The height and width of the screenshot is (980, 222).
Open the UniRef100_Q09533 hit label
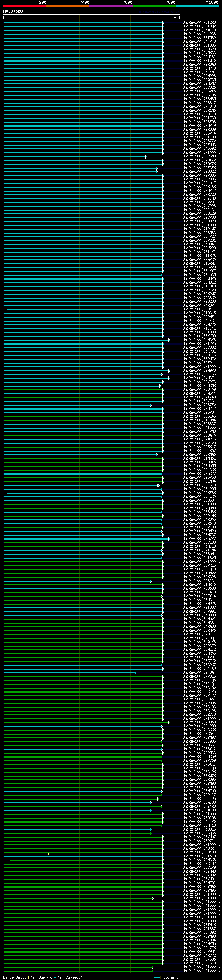point(199,753)
